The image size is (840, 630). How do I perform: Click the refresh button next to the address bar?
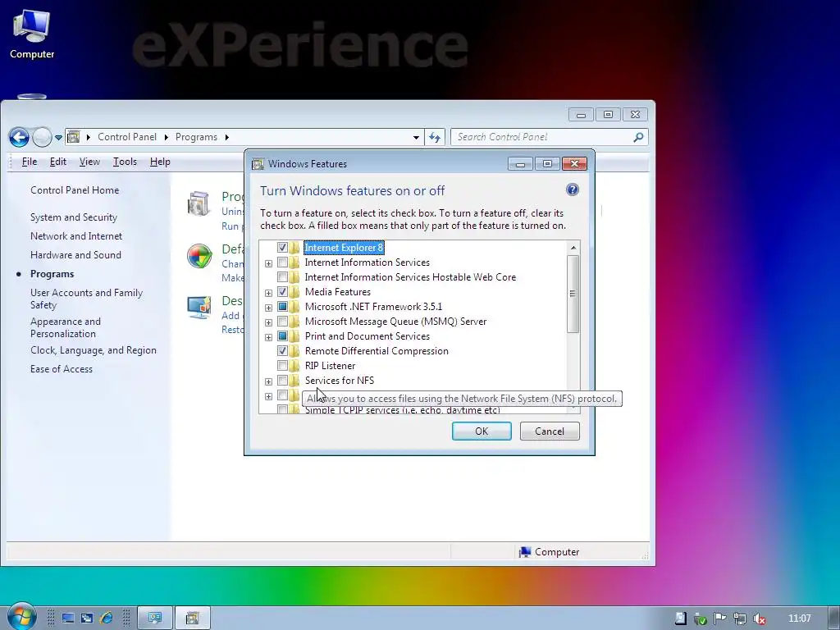click(435, 137)
